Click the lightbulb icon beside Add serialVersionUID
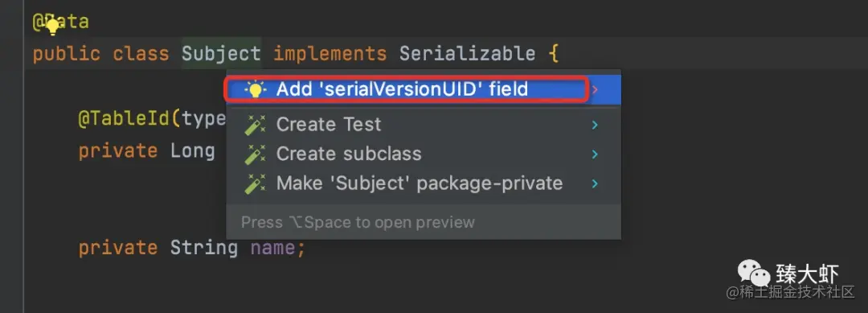Screen dimensions: 868x313 [x=255, y=89]
